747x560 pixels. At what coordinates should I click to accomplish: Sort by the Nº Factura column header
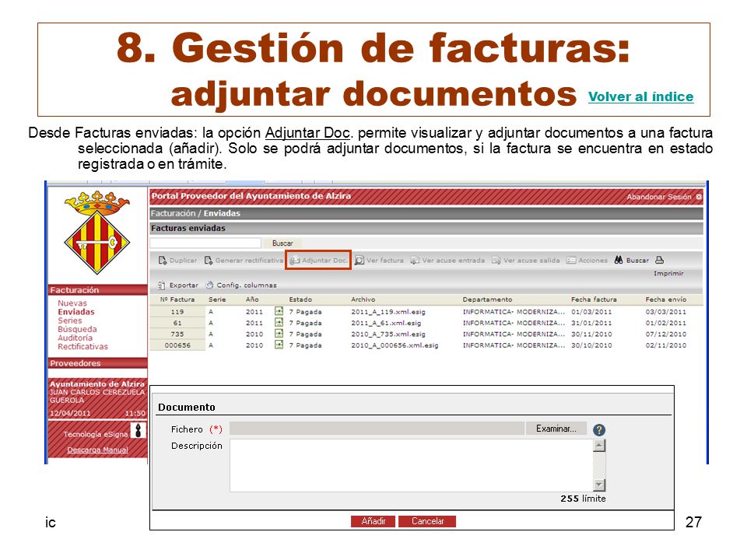177,299
